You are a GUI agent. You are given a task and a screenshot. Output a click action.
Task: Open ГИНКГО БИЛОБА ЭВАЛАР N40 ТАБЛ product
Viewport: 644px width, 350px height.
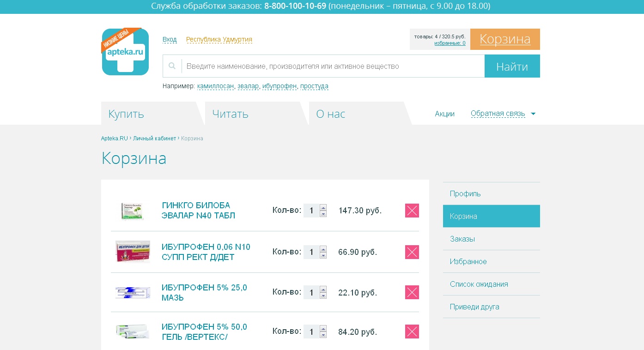click(x=199, y=211)
